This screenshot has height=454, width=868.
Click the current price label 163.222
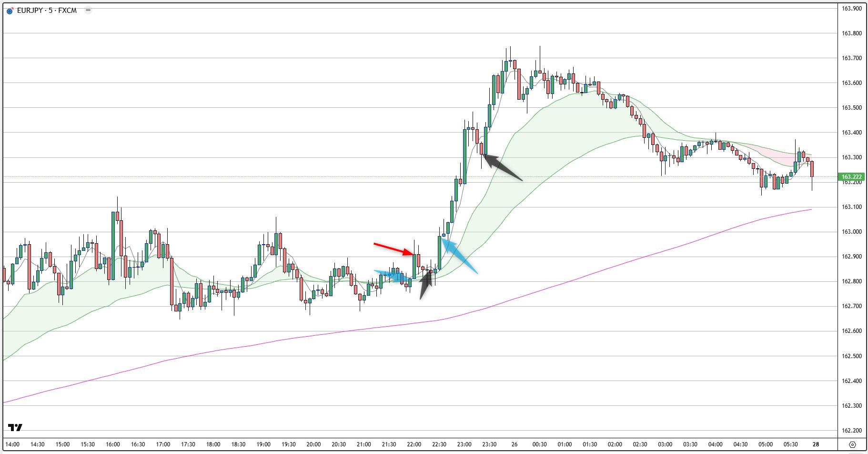click(852, 177)
